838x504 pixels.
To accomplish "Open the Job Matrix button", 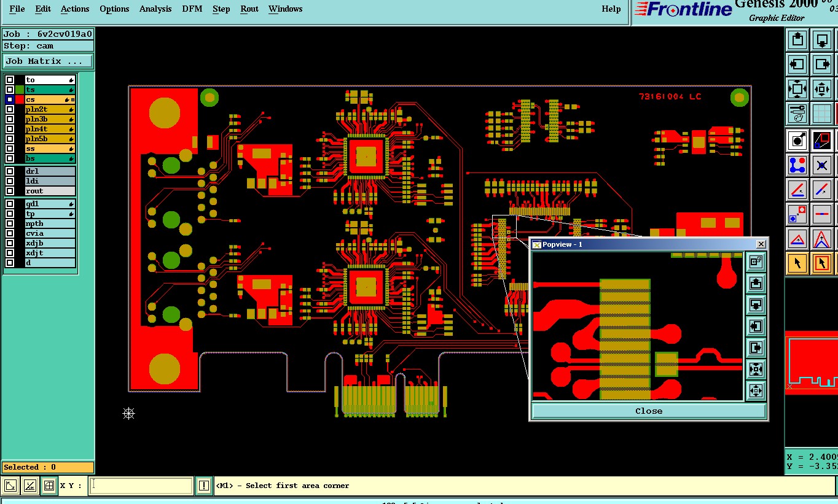I will pos(48,61).
